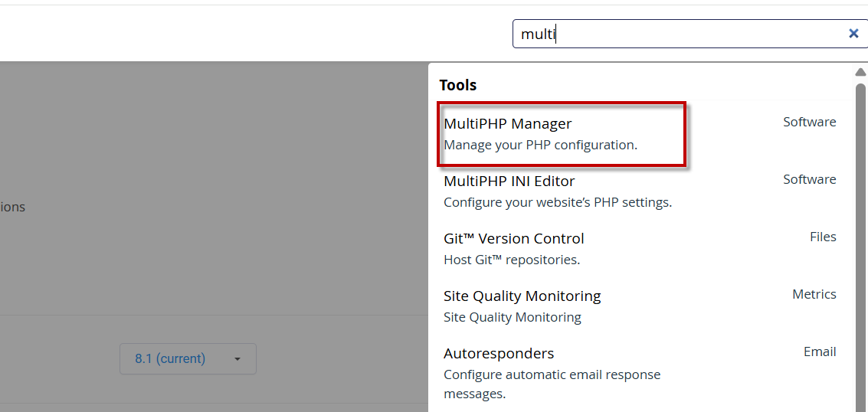Image resolution: width=868 pixels, height=412 pixels.
Task: Click Software label beside MultiPHP INI Editor
Action: [809, 179]
